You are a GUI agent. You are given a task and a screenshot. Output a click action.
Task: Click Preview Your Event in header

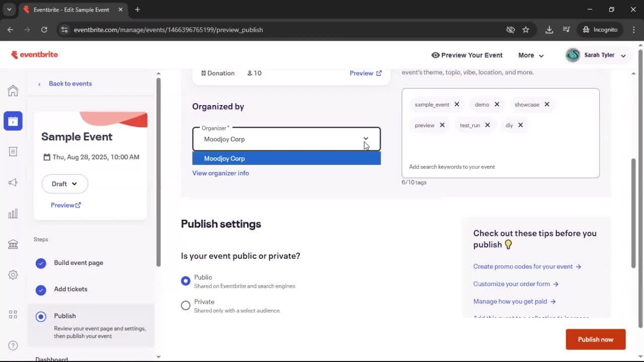coord(467,55)
